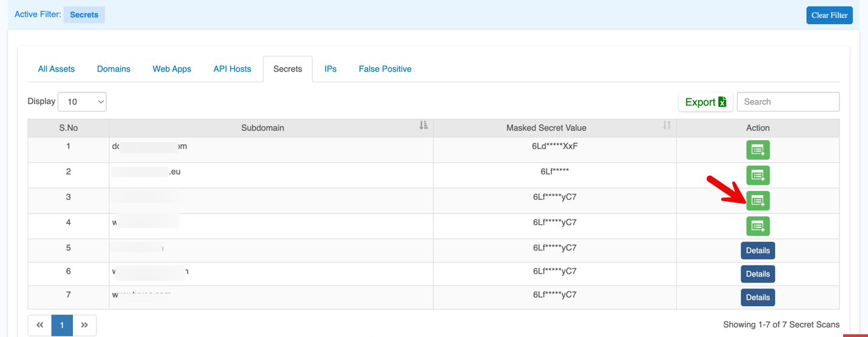This screenshot has width=868, height=337.
Task: Click green action icon in row 4
Action: click(758, 226)
